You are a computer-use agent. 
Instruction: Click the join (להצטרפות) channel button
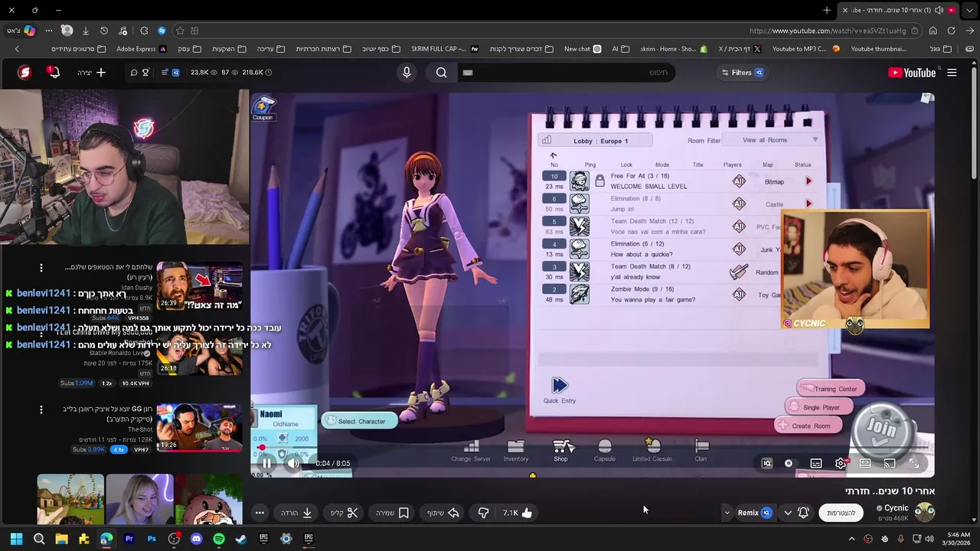pos(841,513)
